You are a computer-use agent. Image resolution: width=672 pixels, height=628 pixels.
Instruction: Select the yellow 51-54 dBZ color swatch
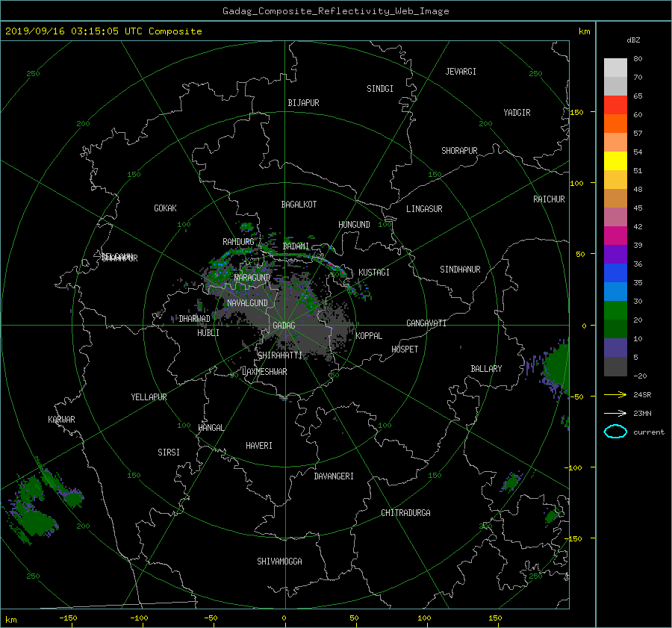click(x=615, y=161)
